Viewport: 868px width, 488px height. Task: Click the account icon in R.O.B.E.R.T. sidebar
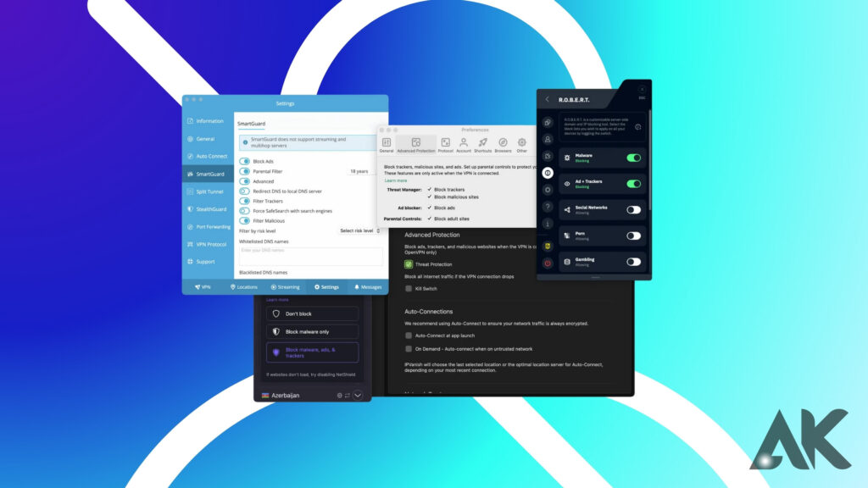[x=548, y=140]
